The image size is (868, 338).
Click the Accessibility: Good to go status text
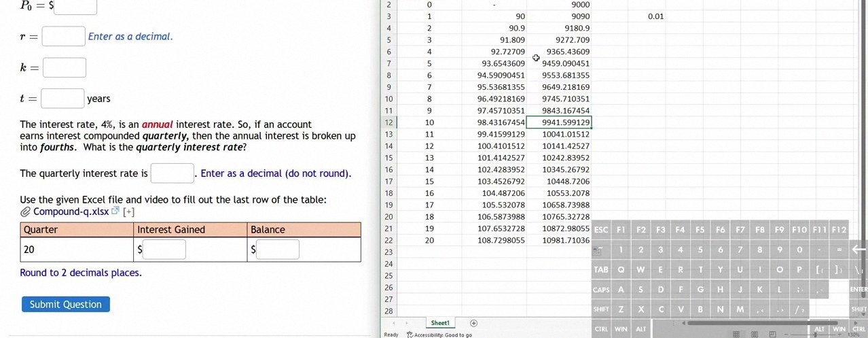pyautogui.click(x=443, y=335)
